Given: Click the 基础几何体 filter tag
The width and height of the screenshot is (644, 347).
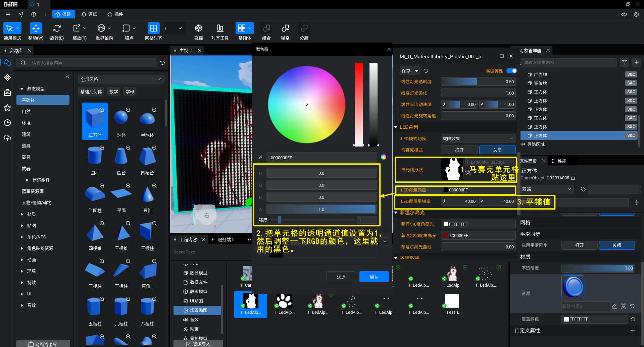Looking at the screenshot, I should (x=91, y=92).
